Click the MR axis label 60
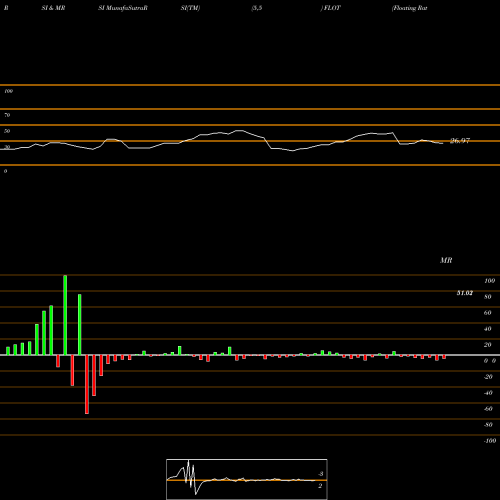This screenshot has height=500, width=500. click(x=488, y=313)
